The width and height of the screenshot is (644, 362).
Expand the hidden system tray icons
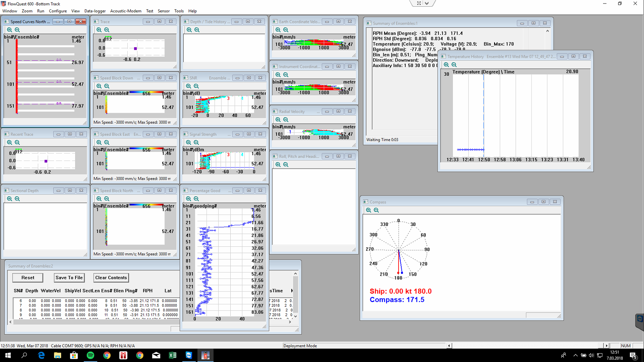[575, 355]
